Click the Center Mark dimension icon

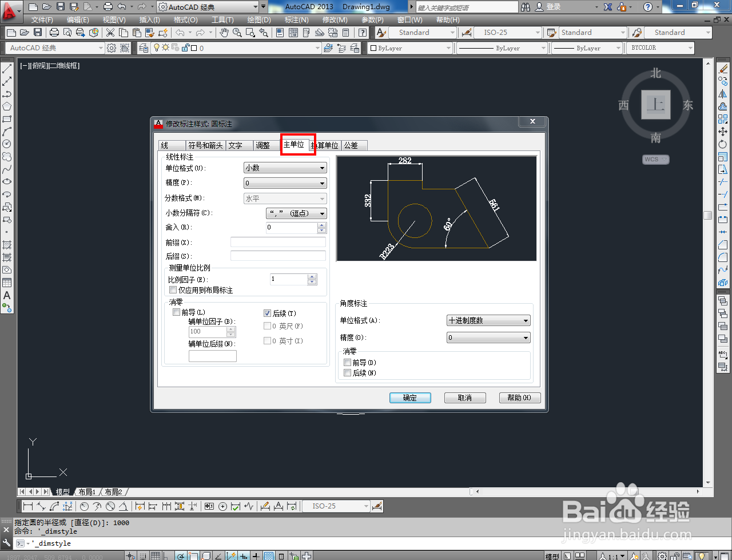click(222, 506)
